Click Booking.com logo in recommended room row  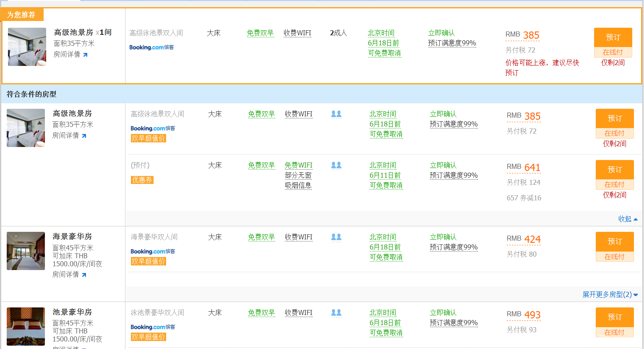(x=151, y=47)
